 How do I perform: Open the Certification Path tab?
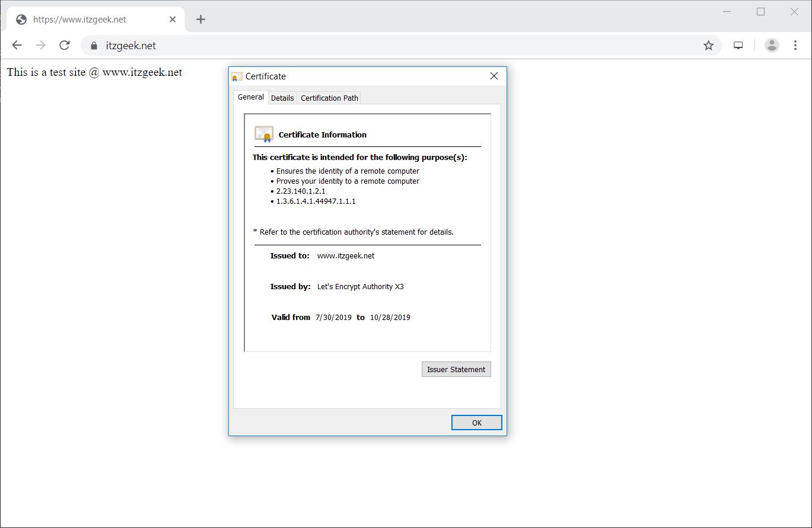(329, 97)
